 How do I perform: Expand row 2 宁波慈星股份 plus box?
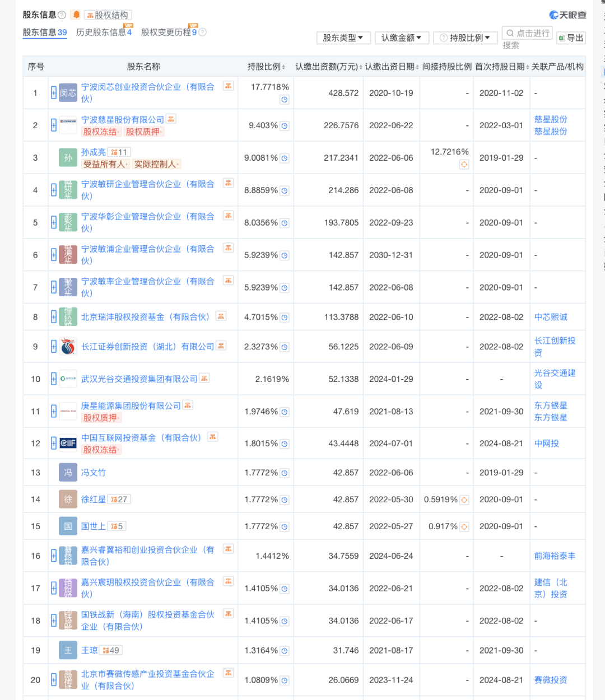pyautogui.click(x=54, y=125)
